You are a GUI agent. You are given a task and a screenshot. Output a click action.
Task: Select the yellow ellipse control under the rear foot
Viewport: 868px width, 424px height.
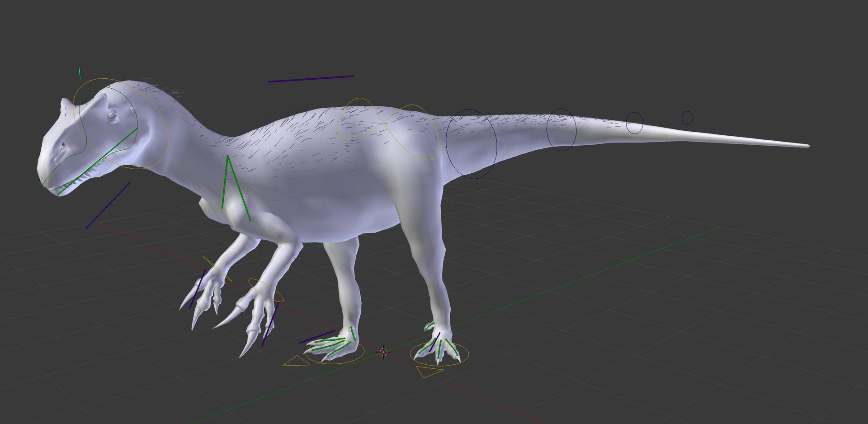click(x=439, y=354)
